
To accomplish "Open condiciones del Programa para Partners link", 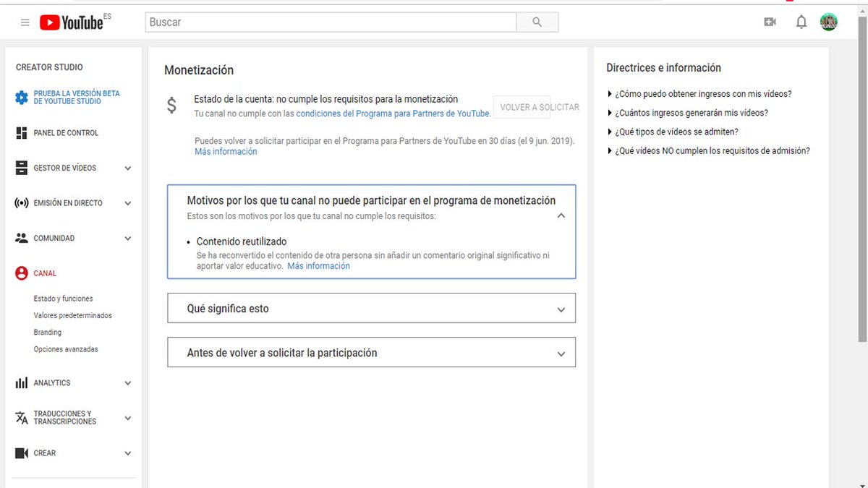I will [x=393, y=114].
